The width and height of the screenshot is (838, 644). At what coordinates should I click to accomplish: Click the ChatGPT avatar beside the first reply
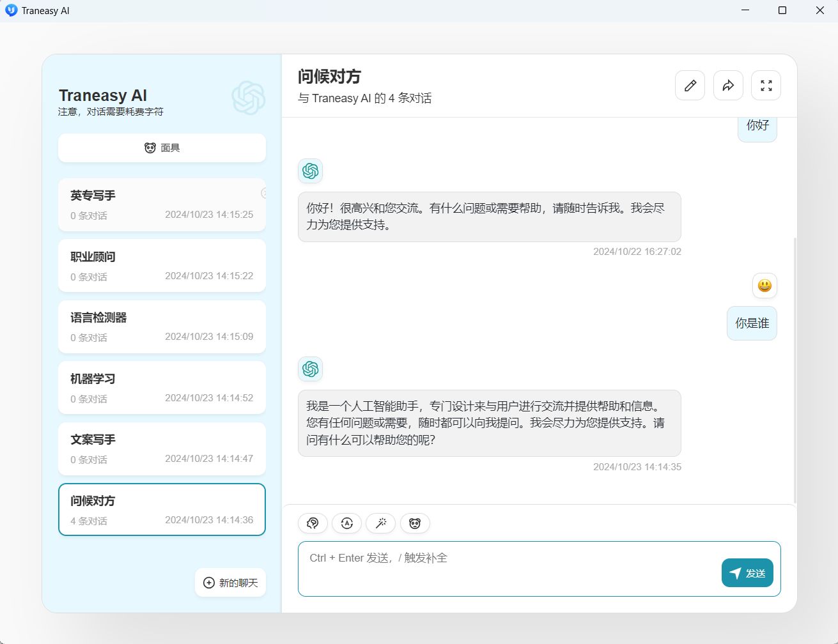310,171
